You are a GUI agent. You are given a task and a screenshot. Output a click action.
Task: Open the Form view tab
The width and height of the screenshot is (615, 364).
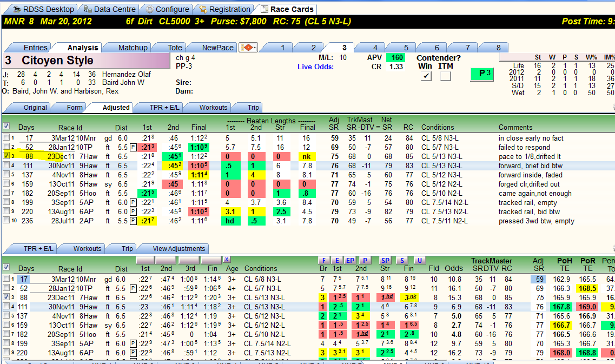(75, 108)
